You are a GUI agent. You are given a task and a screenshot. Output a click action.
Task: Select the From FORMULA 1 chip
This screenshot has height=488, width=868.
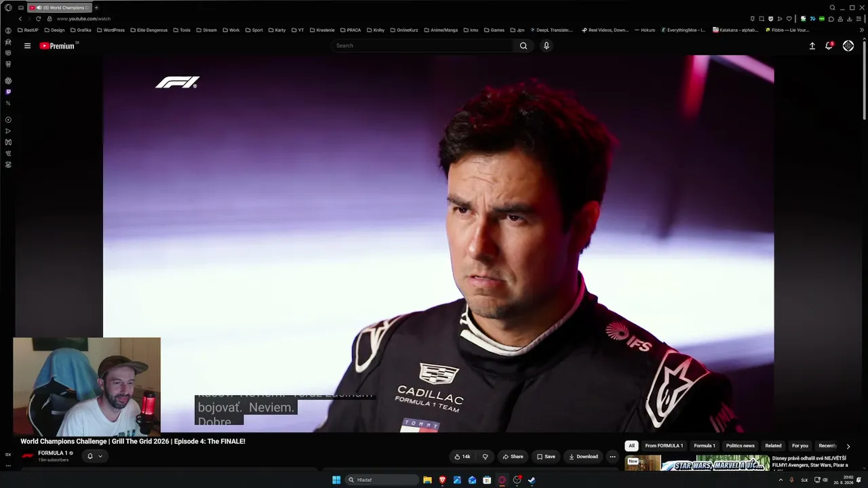[x=664, y=446]
